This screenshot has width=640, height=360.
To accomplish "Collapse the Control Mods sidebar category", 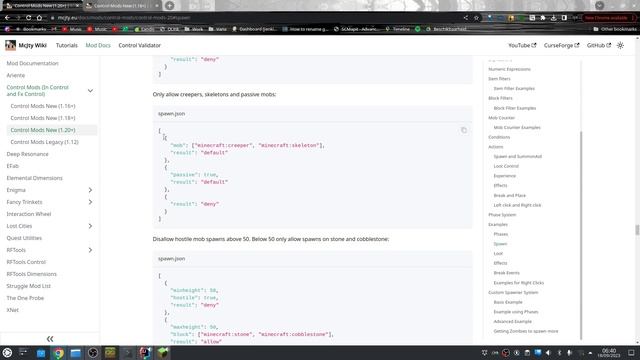I will tap(90, 91).
